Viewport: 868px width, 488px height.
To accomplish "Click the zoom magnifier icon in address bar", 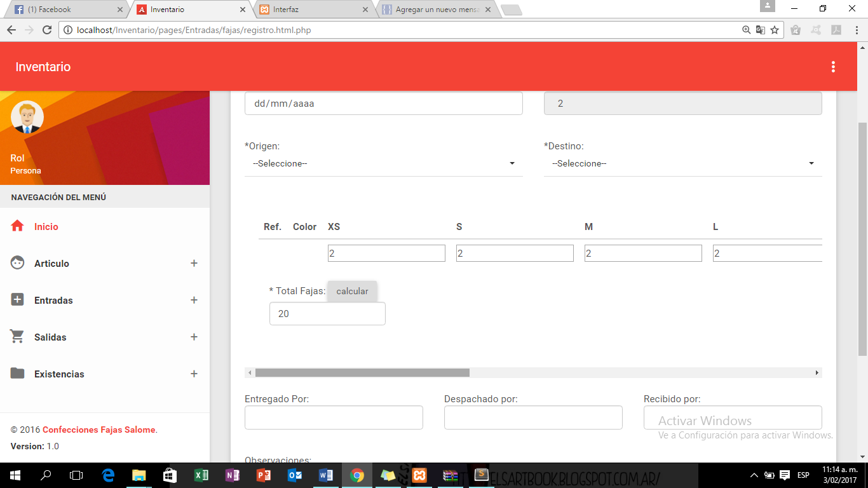I will tap(747, 30).
